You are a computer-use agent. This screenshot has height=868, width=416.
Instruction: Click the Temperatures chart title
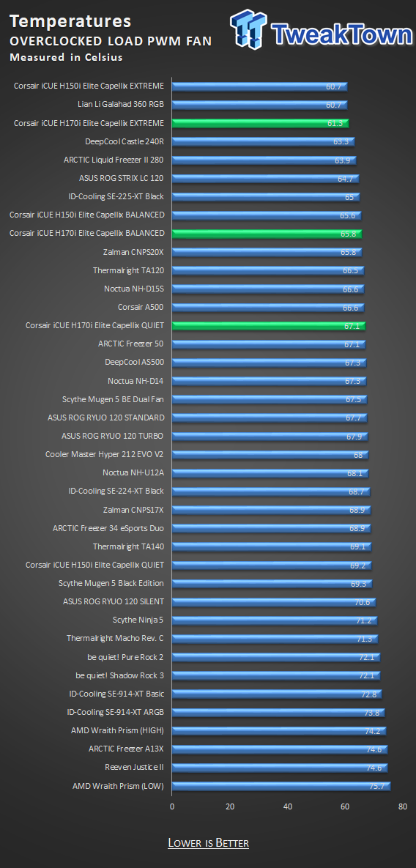[x=71, y=21]
